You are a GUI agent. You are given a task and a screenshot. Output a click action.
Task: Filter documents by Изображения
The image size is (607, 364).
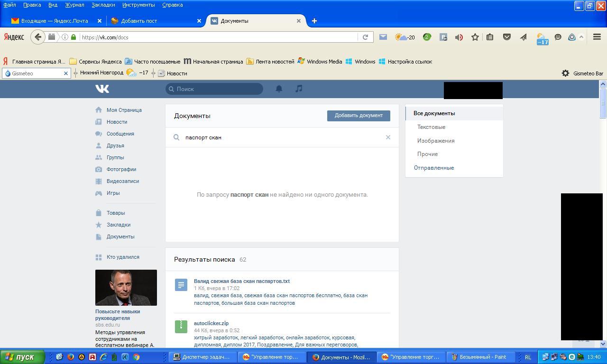point(436,141)
